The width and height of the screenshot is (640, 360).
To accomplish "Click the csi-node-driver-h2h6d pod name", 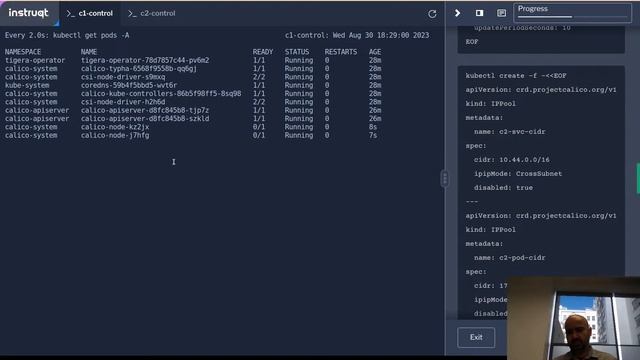I will tap(123, 102).
